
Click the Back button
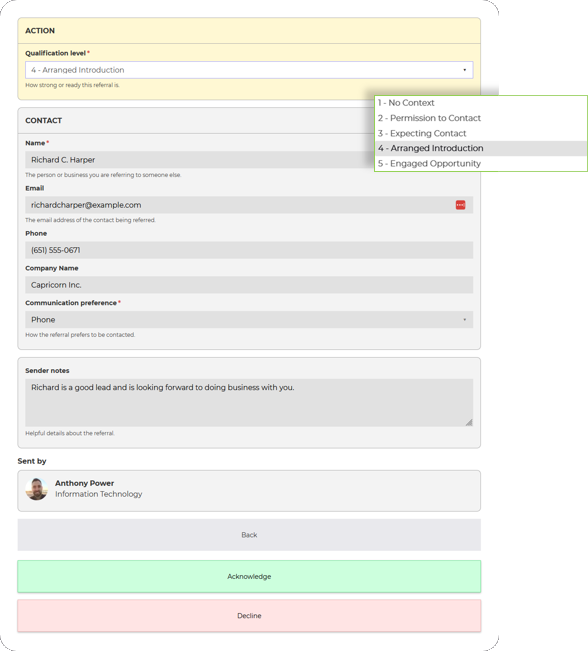249,535
